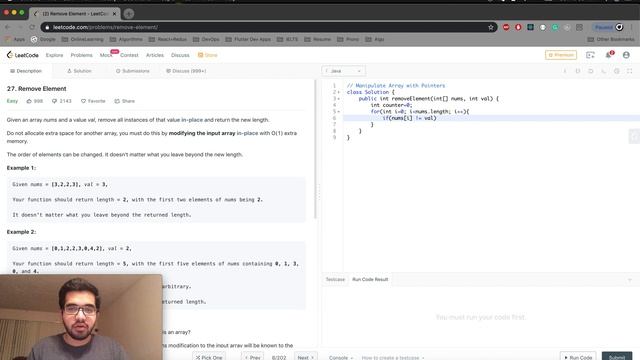Fold code at line 5 arrow
Image resolution: width=640 pixels, height=360 pixels.
coord(339,111)
